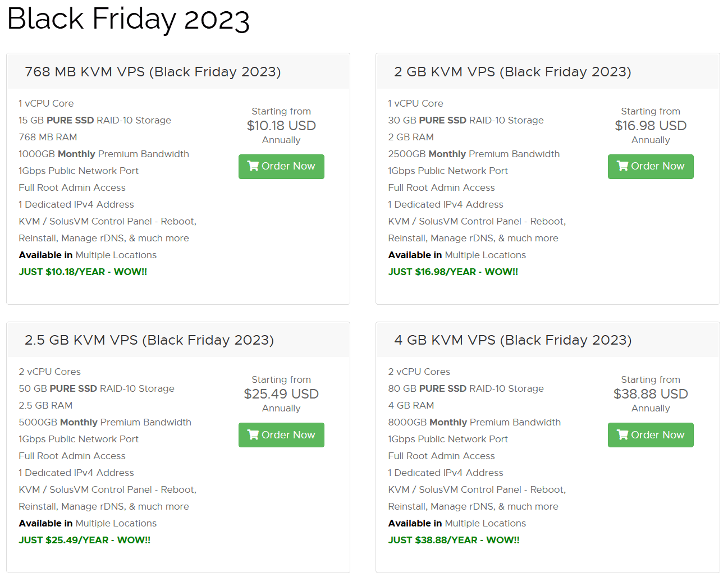The width and height of the screenshot is (728, 577).
Task: Click the $25.49 USD price text
Action: [281, 394]
